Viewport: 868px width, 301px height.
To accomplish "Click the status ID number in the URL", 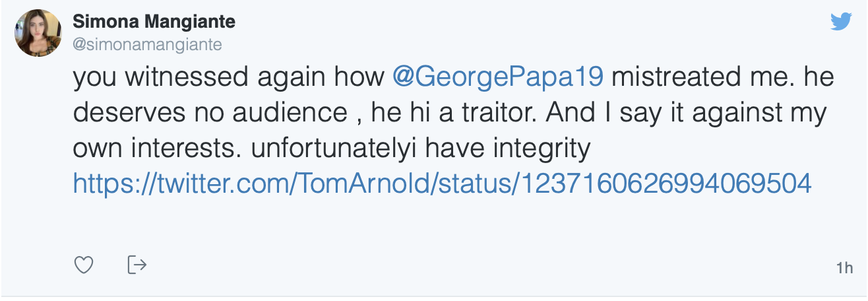I will tap(665, 184).
